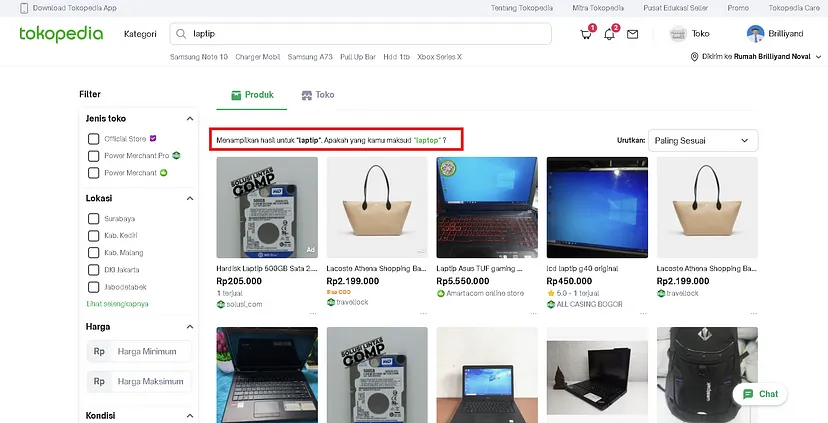The image size is (828, 423).
Task: Click Lihat selengkapnya under Lokasi
Action: pos(117,304)
